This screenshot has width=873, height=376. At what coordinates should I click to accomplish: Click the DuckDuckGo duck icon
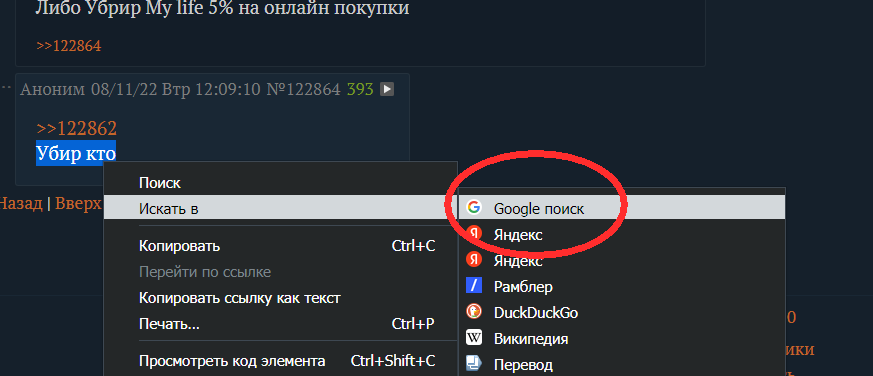(474, 312)
